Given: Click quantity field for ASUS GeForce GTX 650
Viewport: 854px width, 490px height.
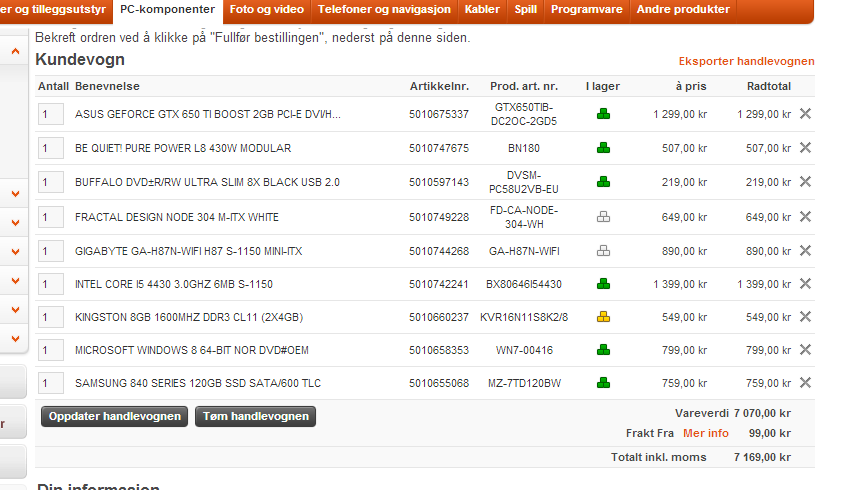Looking at the screenshot, I should coord(51,114).
